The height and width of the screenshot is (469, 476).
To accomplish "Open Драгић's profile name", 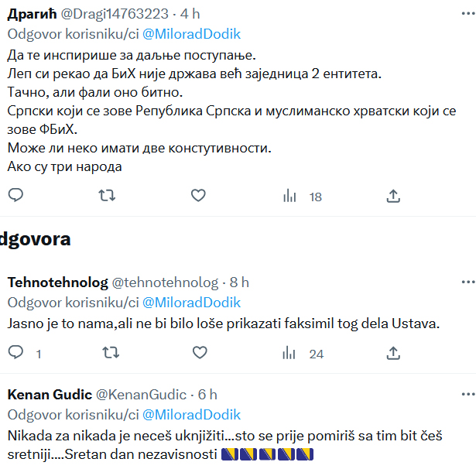I will click(33, 14).
